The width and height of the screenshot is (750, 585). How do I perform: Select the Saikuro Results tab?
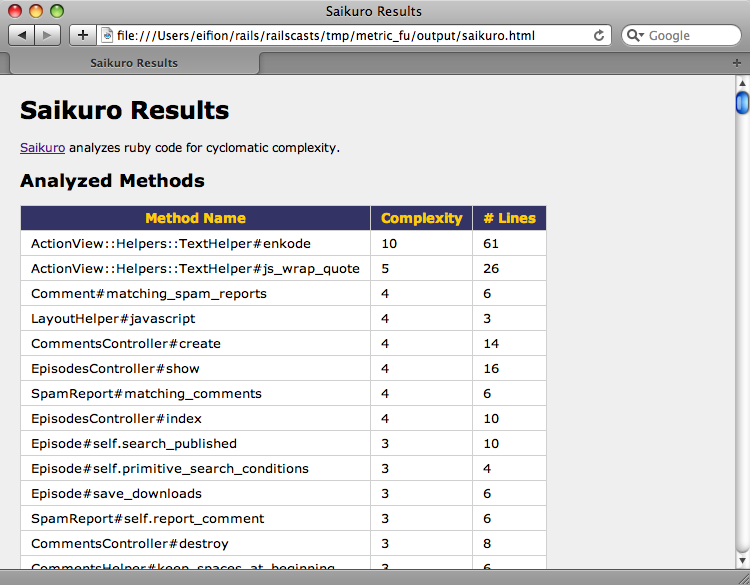(134, 63)
